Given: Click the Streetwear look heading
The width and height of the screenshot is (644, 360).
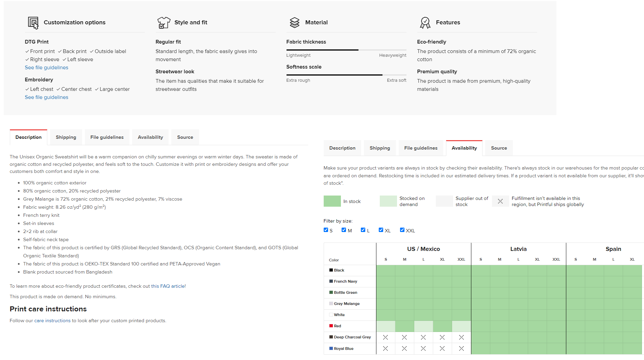Looking at the screenshot, I should 175,72.
